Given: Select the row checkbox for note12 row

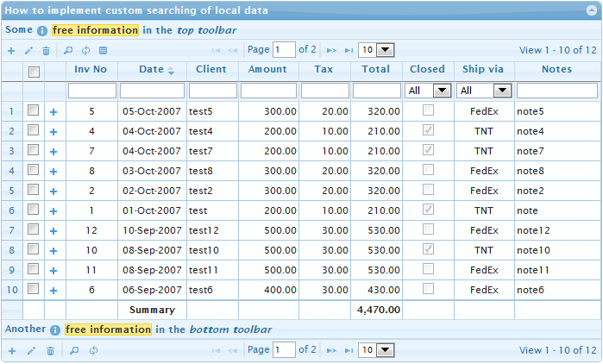Looking at the screenshot, I should (34, 229).
